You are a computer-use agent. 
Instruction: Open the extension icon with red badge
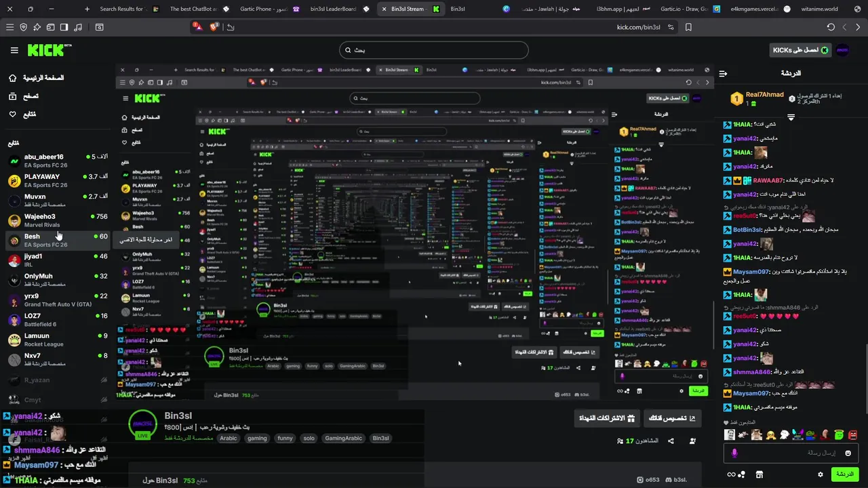(197, 27)
